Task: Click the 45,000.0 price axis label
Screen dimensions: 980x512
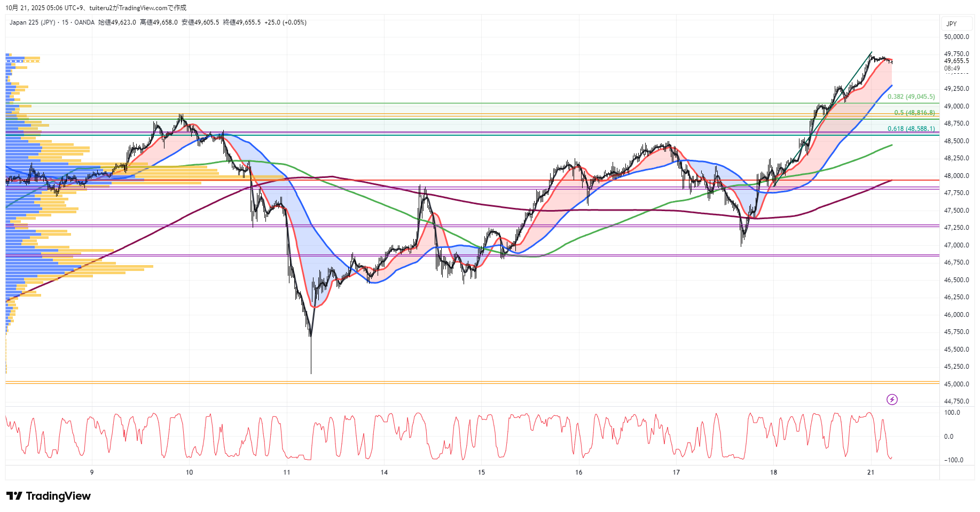Action: (x=957, y=384)
